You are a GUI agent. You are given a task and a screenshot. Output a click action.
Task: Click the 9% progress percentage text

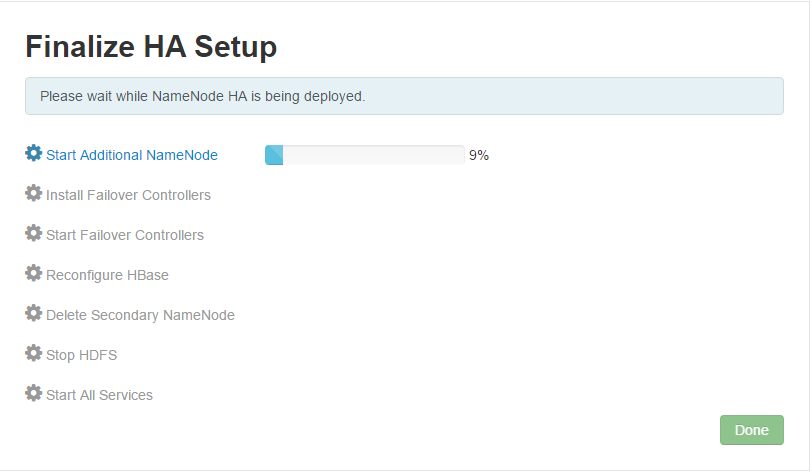point(479,155)
